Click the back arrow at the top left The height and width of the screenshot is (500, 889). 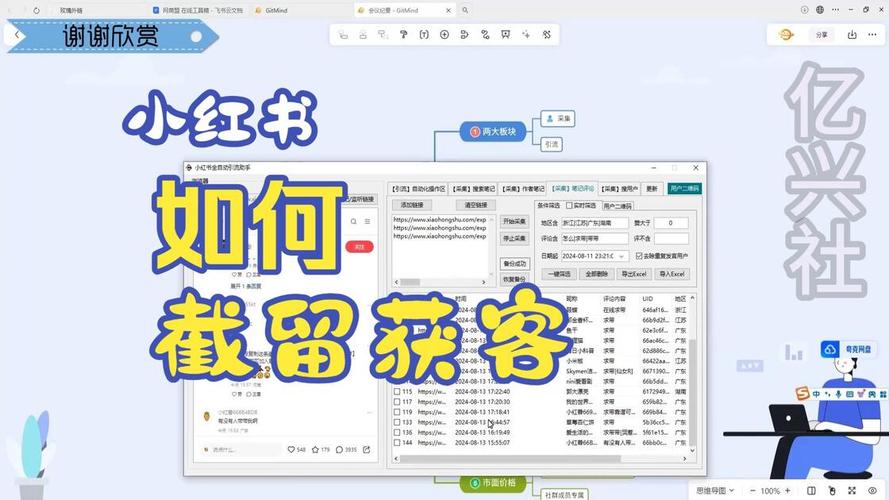[x=17, y=35]
